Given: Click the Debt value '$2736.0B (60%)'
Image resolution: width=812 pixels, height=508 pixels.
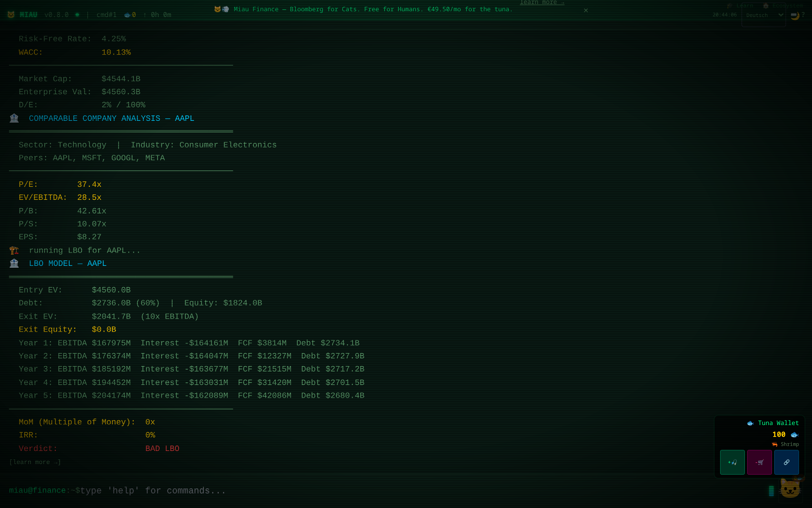Looking at the screenshot, I should (126, 303).
